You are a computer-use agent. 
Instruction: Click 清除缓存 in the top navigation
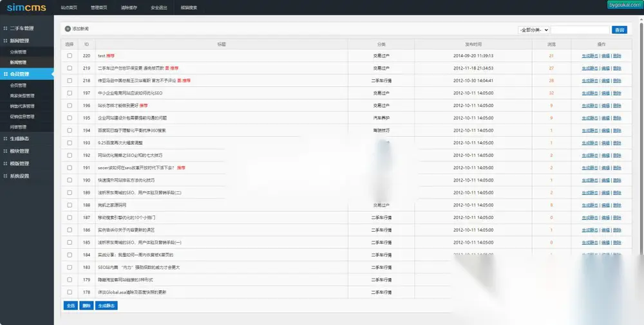coord(129,7)
